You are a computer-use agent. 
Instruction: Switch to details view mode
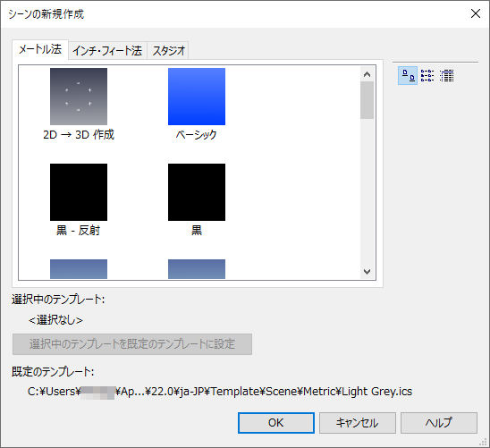click(446, 76)
